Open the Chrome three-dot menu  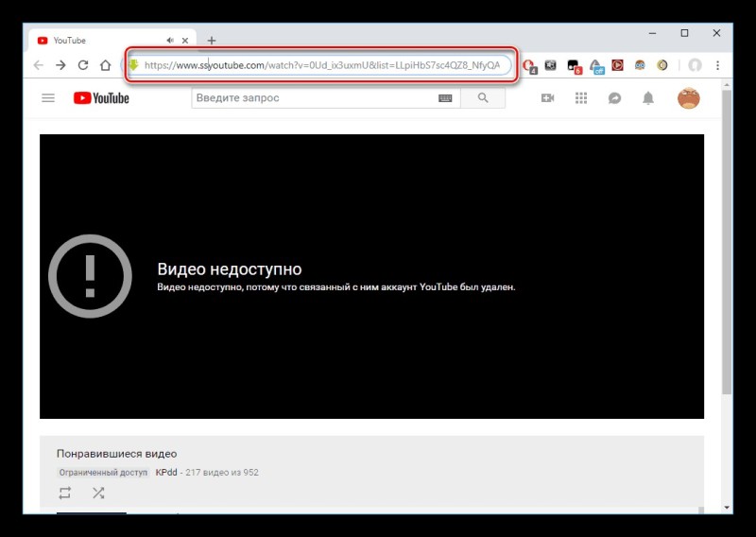pos(717,65)
